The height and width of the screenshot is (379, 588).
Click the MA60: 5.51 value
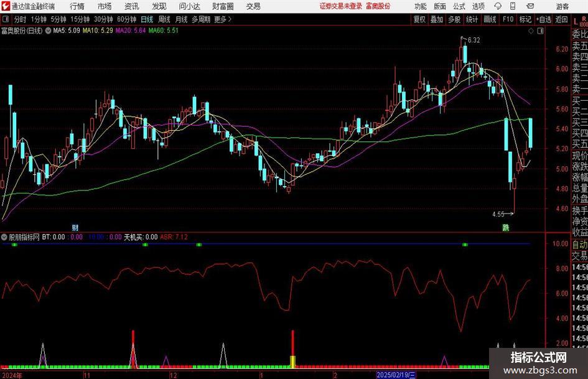(x=164, y=30)
